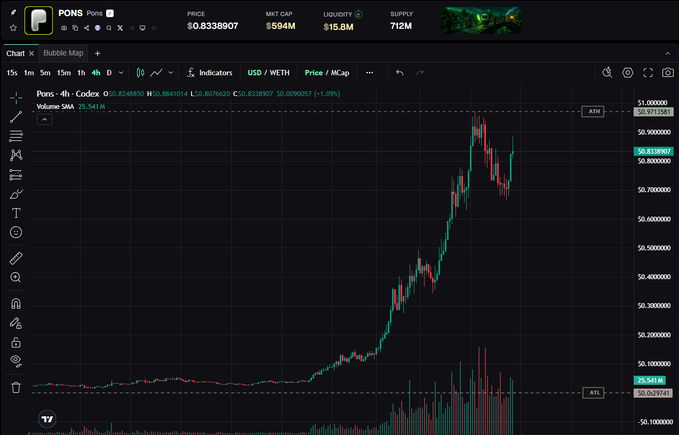Toggle the magnet snap mode
The height and width of the screenshot is (435, 679).
[16, 304]
